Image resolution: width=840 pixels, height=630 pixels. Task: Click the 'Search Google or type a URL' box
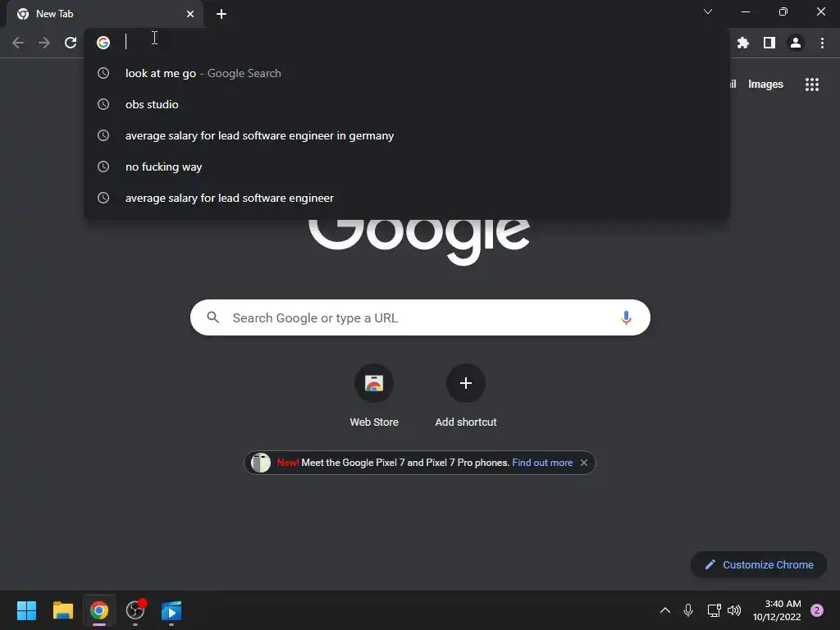[420, 317]
